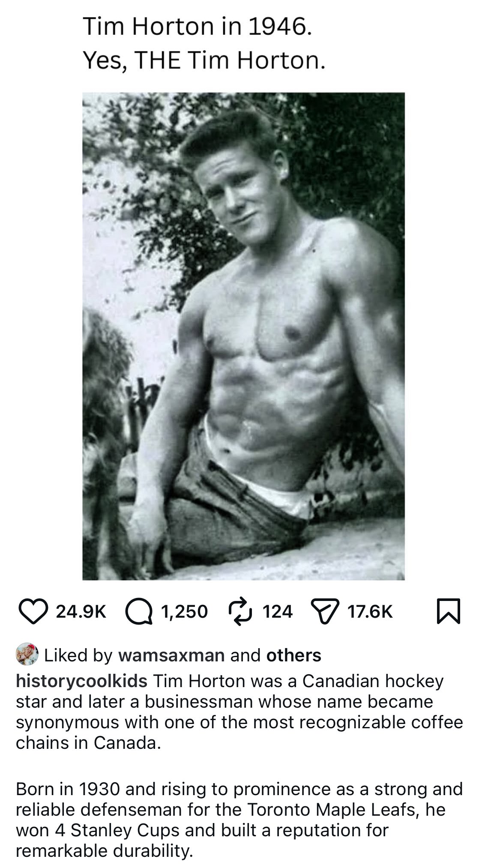Open wamsaxman's profile link
Image resolution: width=482 pixels, height=868 pixels.
[171, 655]
